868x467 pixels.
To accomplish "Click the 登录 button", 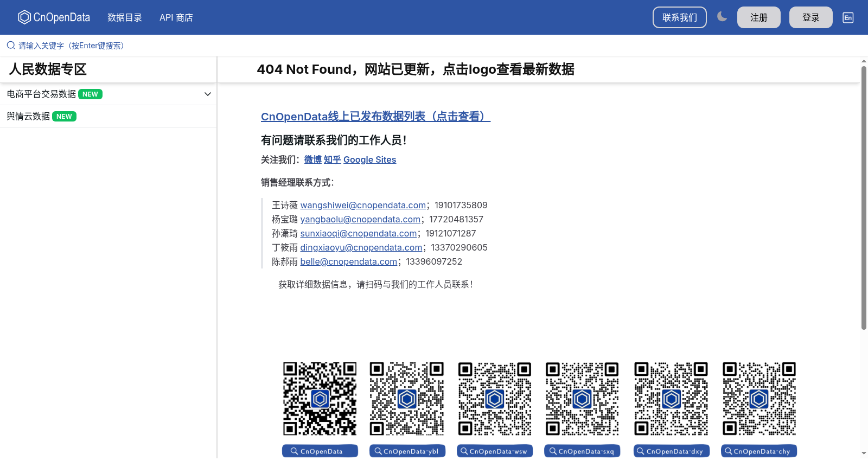I will click(811, 17).
